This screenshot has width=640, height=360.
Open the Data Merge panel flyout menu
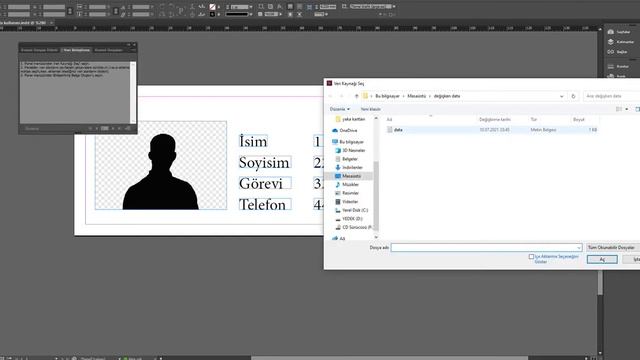click(x=133, y=50)
